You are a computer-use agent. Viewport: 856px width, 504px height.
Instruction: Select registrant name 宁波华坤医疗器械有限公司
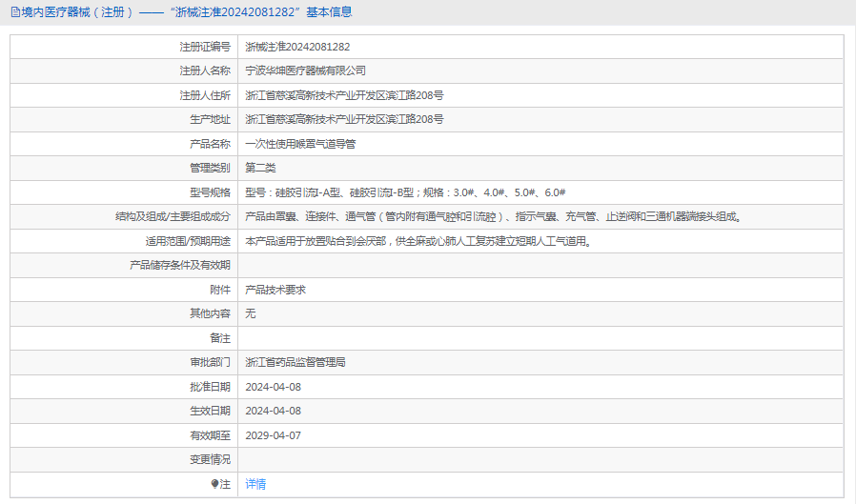pyautogui.click(x=306, y=71)
